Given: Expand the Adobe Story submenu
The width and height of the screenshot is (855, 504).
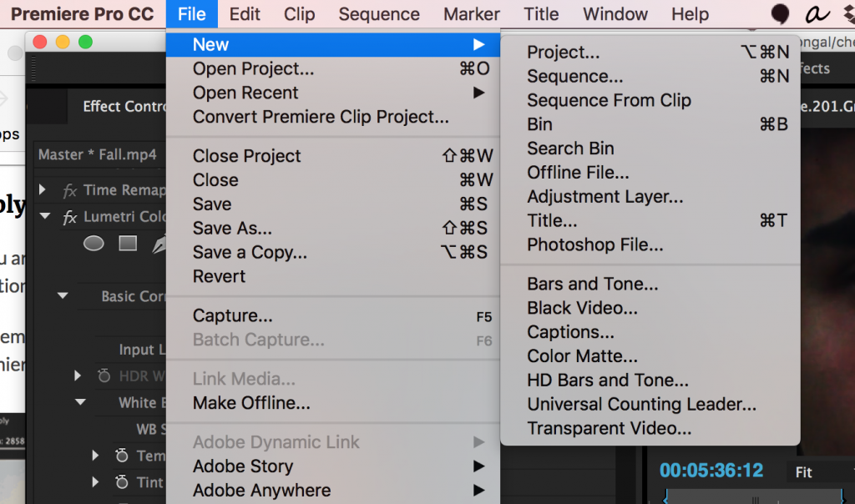Looking at the screenshot, I should click(333, 466).
